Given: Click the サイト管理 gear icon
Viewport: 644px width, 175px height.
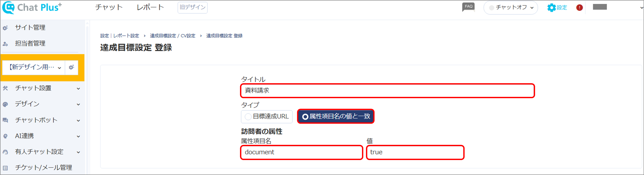Looking at the screenshot, I should 5,28.
